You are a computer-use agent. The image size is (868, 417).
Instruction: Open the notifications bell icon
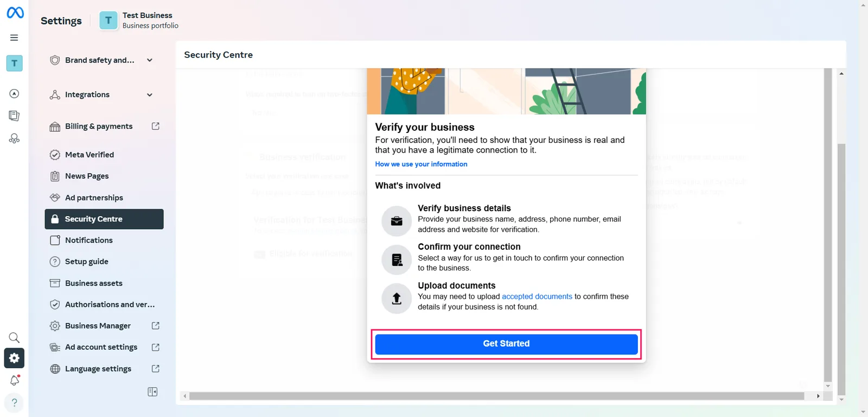click(15, 380)
